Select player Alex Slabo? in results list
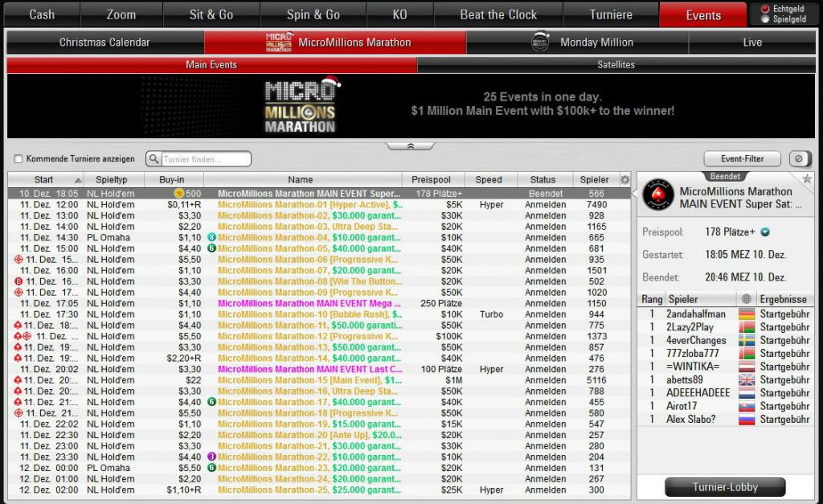Image resolution: width=823 pixels, height=504 pixels. (726, 420)
